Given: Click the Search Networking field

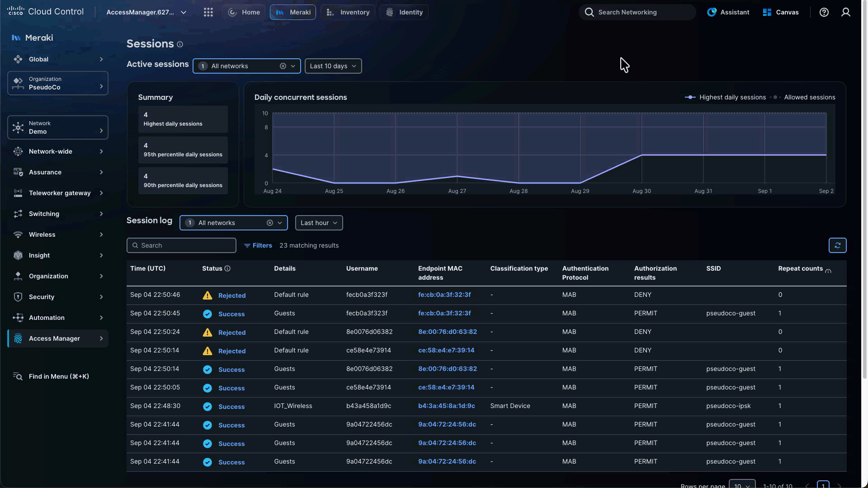Looking at the screenshot, I should click(637, 12).
